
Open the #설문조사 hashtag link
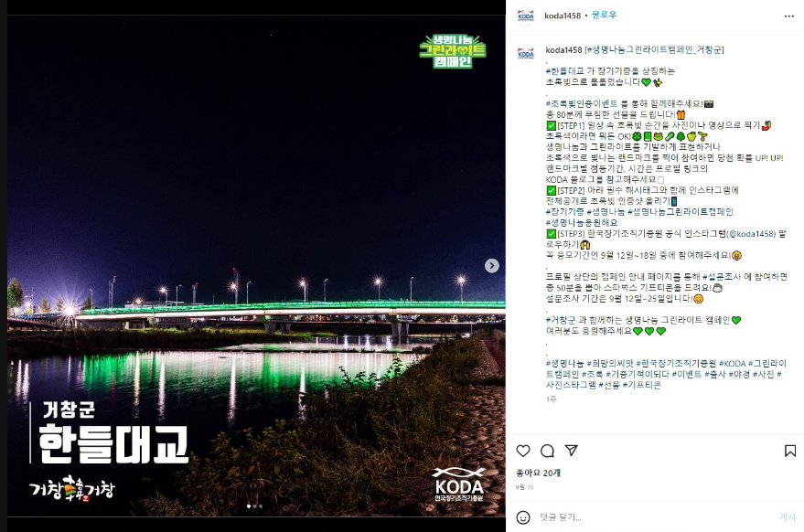pos(721,277)
